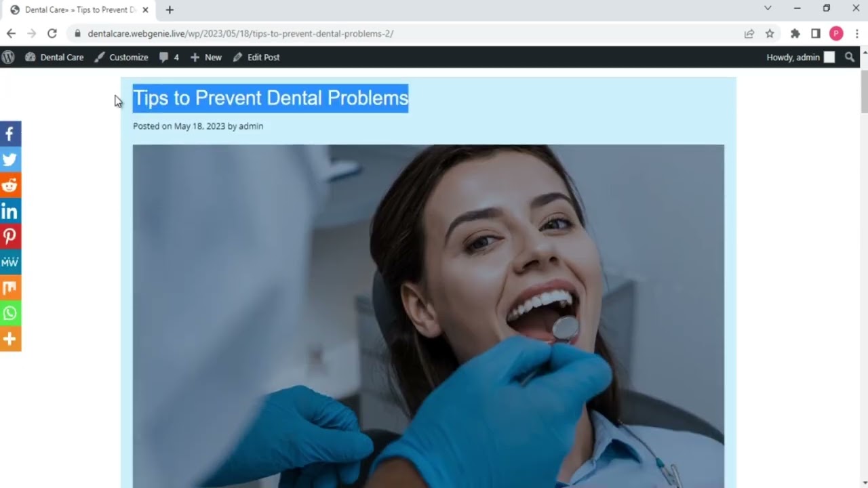Open the New content menu
Image resolution: width=868 pixels, height=488 pixels.
point(206,58)
